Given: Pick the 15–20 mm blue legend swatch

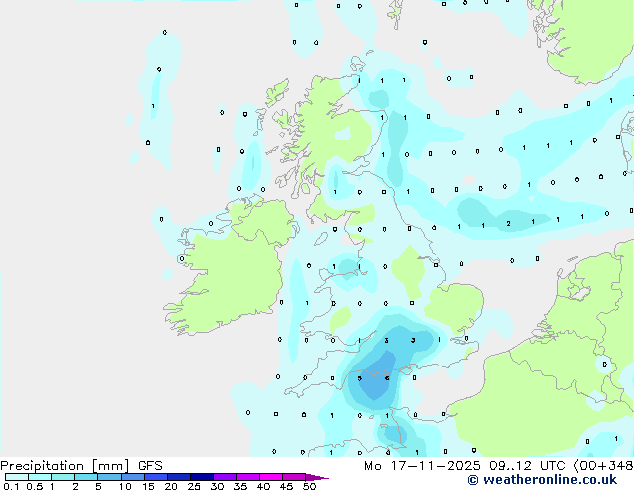Looking at the screenshot, I should pos(156,477).
